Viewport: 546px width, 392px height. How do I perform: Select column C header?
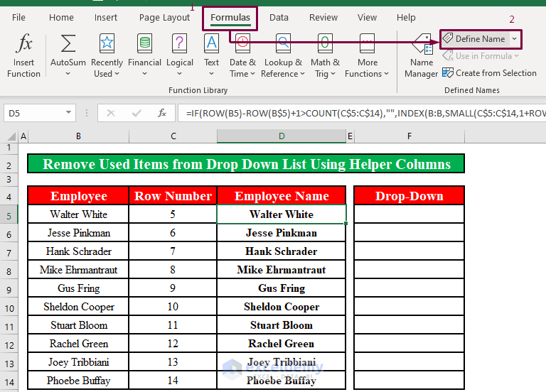click(173, 136)
